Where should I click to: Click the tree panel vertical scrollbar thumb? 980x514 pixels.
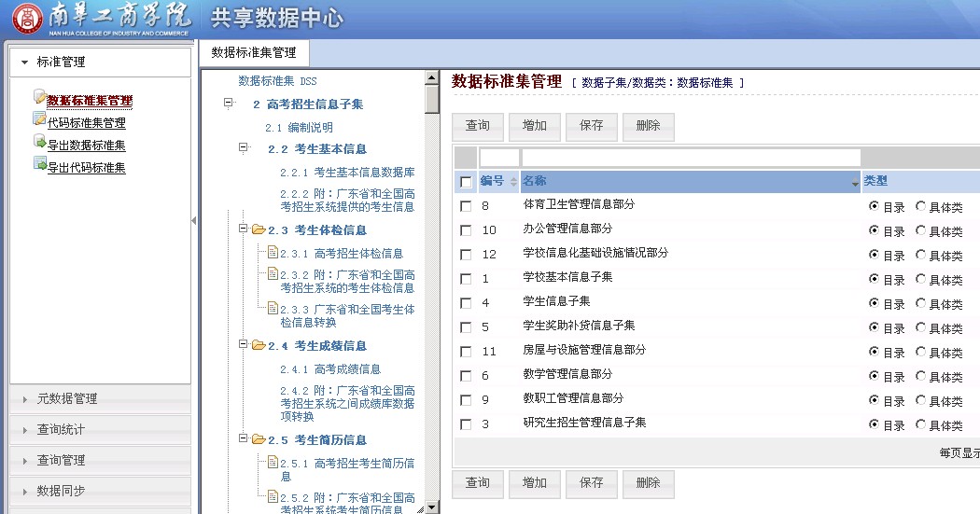pyautogui.click(x=431, y=98)
